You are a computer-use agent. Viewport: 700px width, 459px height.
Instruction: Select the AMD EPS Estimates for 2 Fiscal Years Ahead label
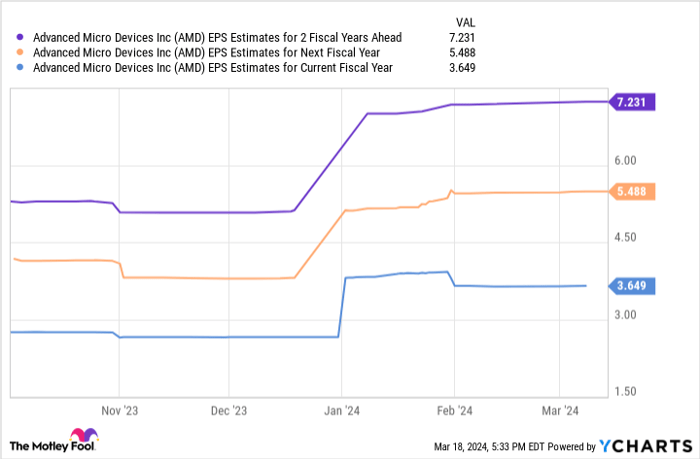click(x=217, y=38)
